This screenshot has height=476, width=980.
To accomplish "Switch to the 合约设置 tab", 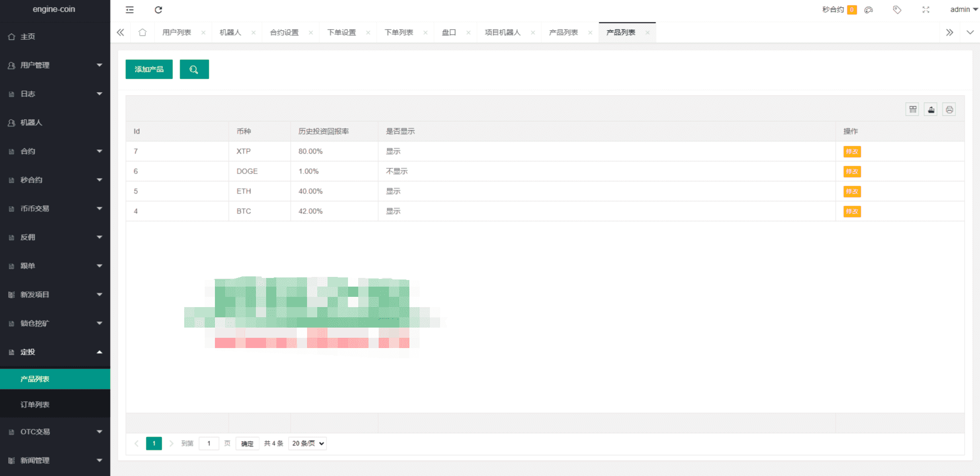I will pos(285,33).
